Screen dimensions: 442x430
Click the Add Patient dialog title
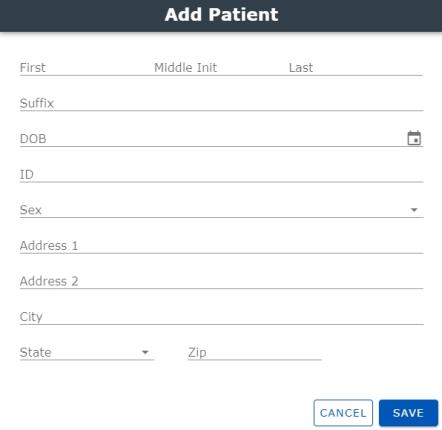[221, 15]
